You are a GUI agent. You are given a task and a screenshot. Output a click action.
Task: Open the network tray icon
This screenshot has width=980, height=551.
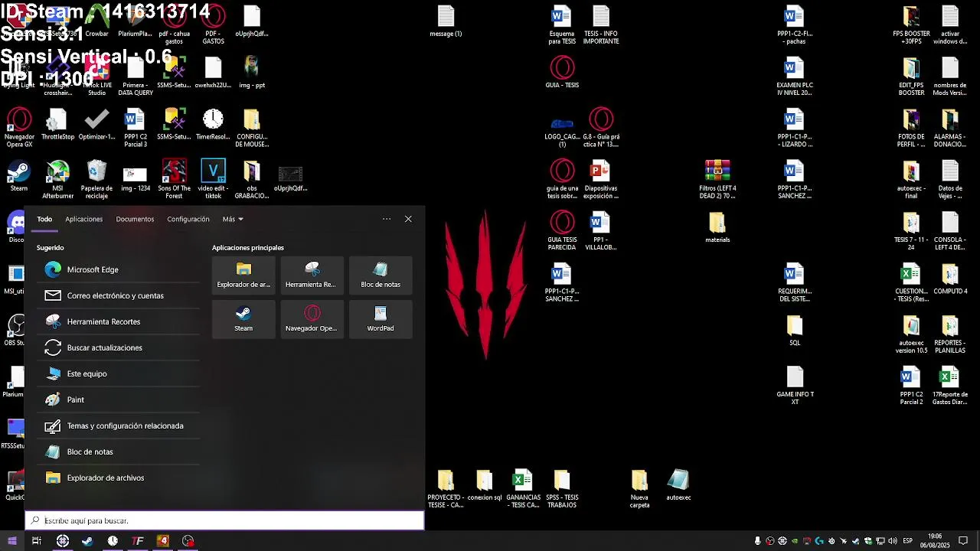pos(880,541)
